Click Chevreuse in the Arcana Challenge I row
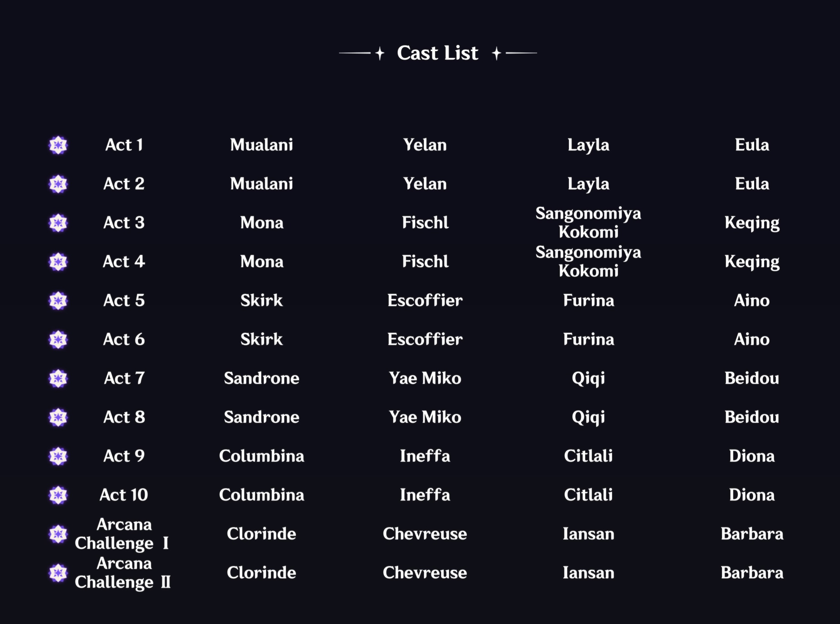The width and height of the screenshot is (840, 624). click(x=425, y=534)
